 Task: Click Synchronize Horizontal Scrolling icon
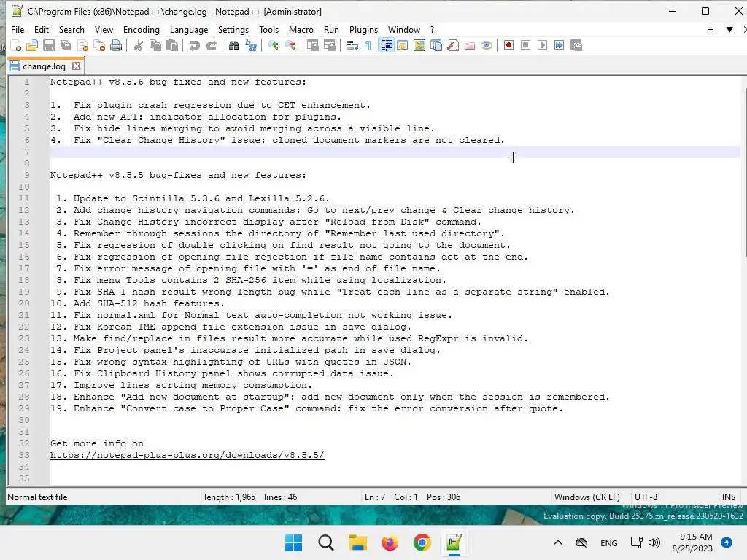coord(330,45)
